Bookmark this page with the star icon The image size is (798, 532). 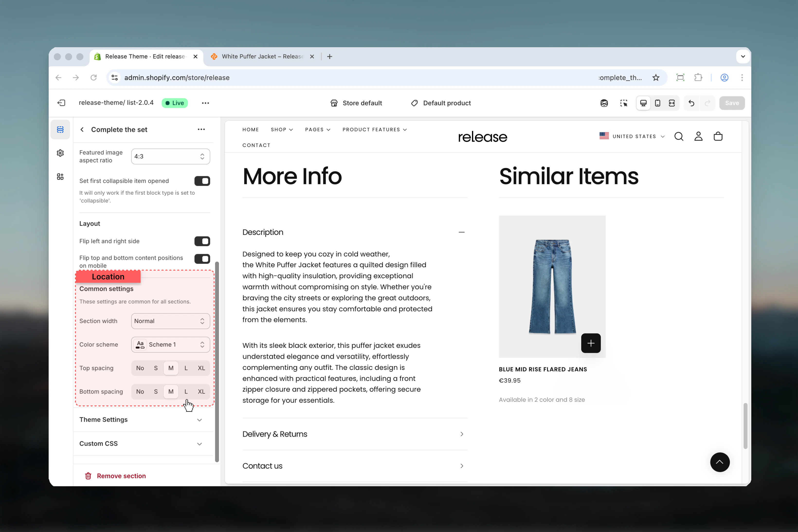656,78
